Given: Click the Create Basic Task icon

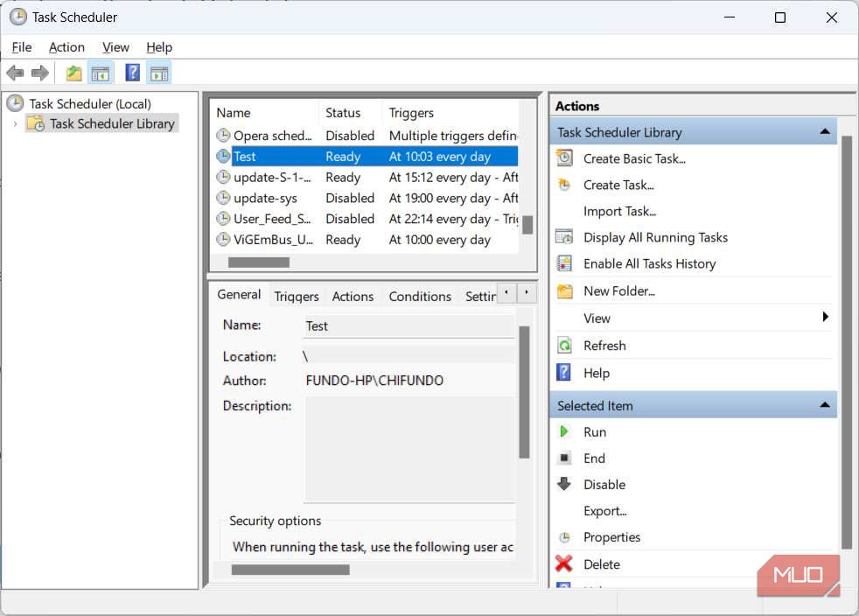Looking at the screenshot, I should pos(562,158).
